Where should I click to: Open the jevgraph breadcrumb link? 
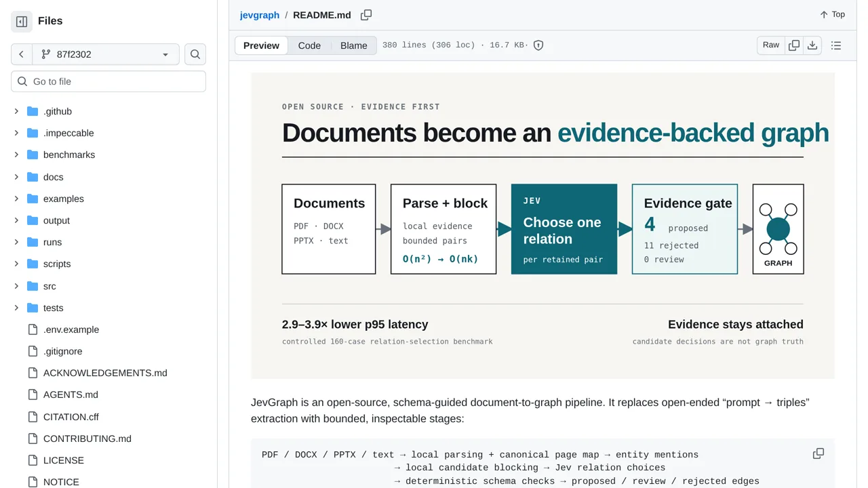pos(260,15)
